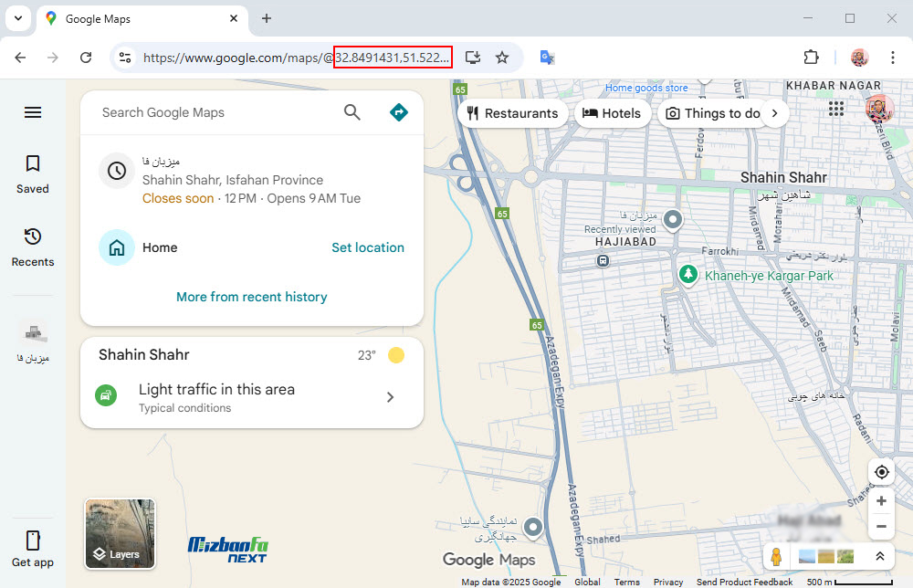Open the Saved places panel
Screen dimensions: 913x588
coord(33,173)
